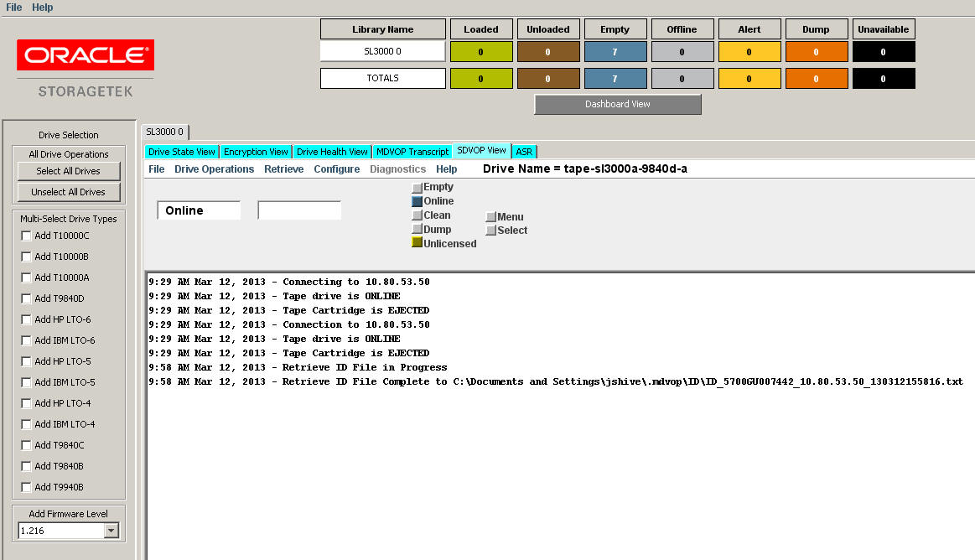Open MDVOP Transcript tab
The height and width of the screenshot is (560, 975).
412,152
